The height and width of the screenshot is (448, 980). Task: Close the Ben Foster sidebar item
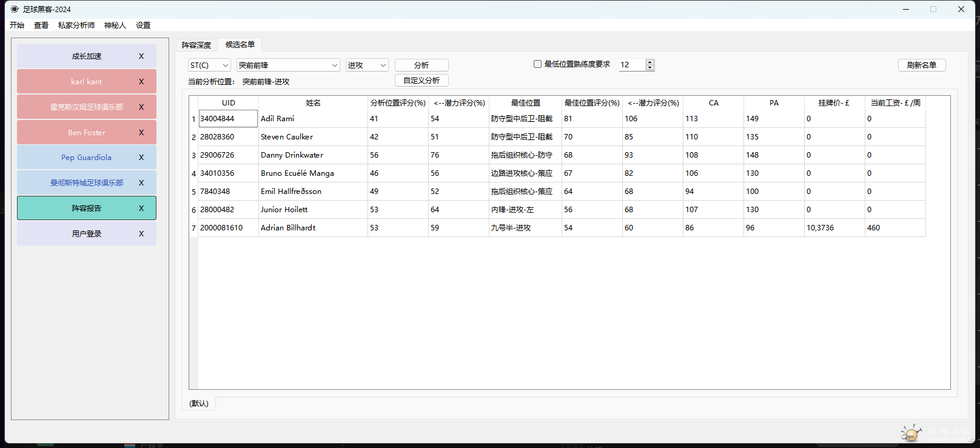click(x=141, y=133)
